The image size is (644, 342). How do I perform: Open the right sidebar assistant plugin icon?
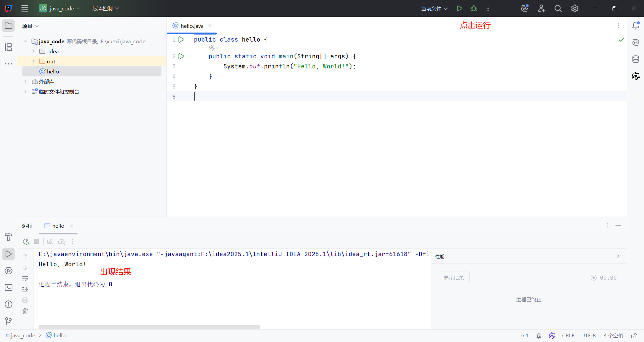636,76
